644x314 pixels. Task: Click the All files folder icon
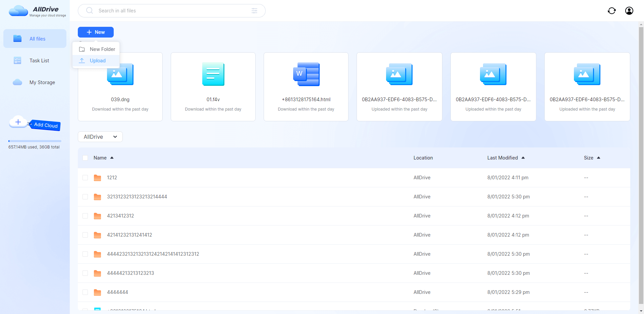coord(17,39)
